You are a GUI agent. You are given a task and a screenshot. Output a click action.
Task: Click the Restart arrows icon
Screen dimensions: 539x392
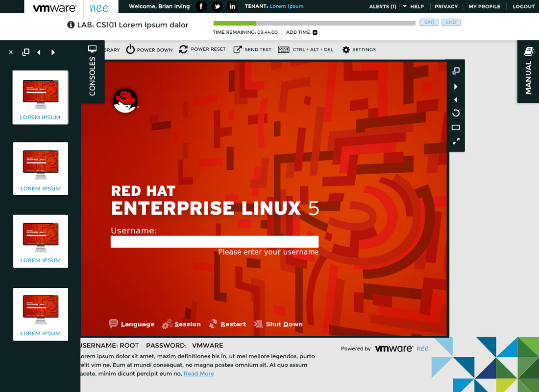pyautogui.click(x=213, y=323)
